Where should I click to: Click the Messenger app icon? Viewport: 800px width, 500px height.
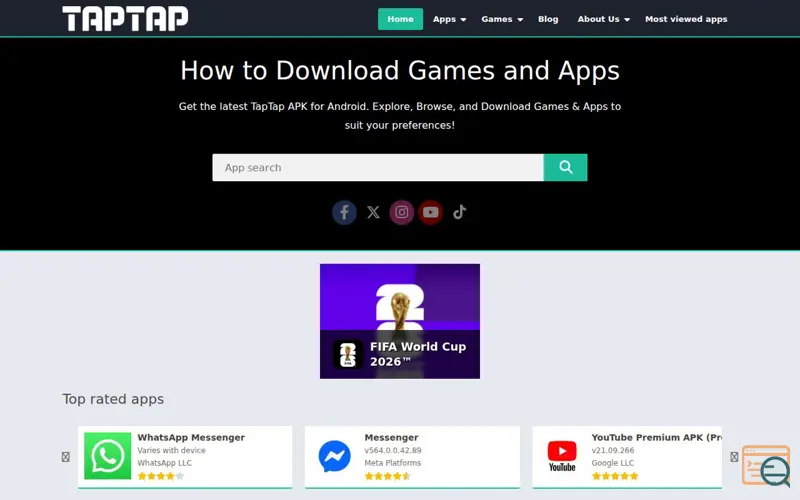click(335, 456)
